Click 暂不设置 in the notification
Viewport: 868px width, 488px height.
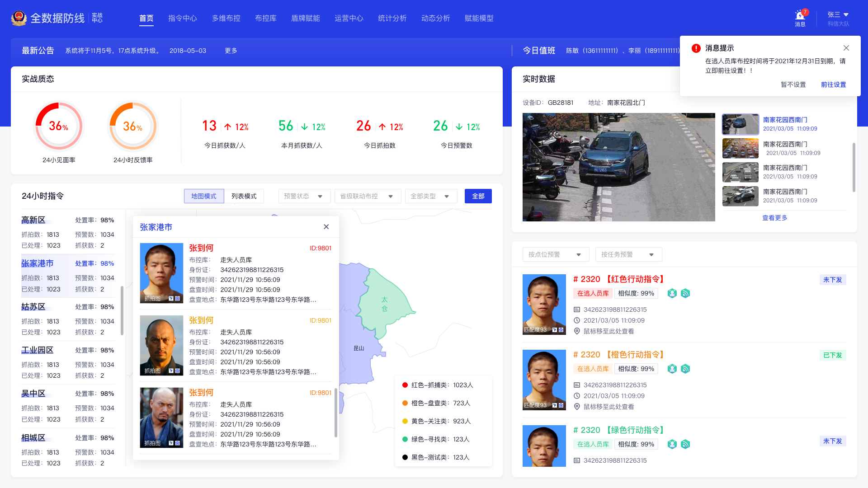click(793, 84)
